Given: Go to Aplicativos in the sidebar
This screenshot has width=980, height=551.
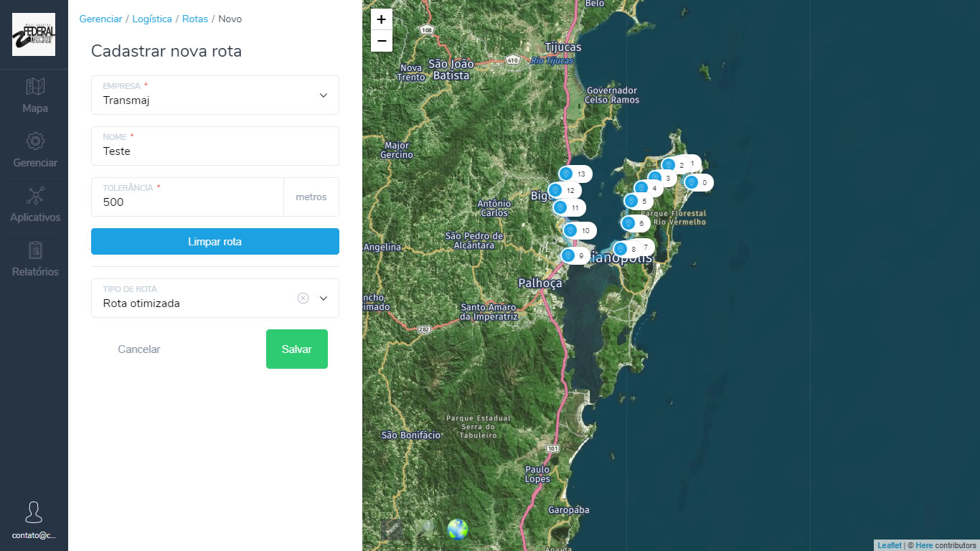Looking at the screenshot, I should click(x=34, y=205).
